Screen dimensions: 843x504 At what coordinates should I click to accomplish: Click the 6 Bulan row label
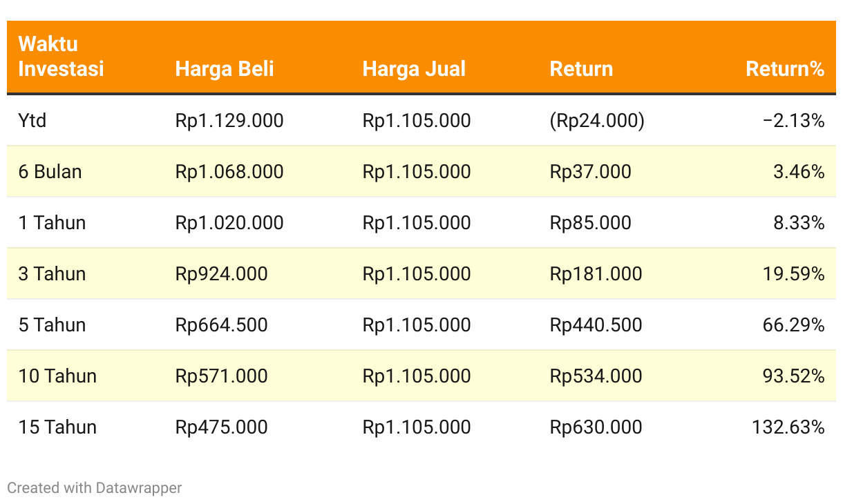[x=50, y=172]
